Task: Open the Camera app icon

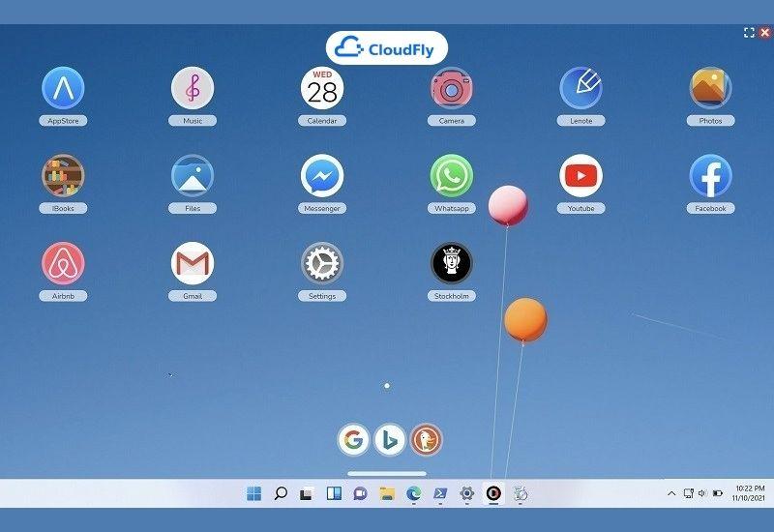Action: pos(451,88)
